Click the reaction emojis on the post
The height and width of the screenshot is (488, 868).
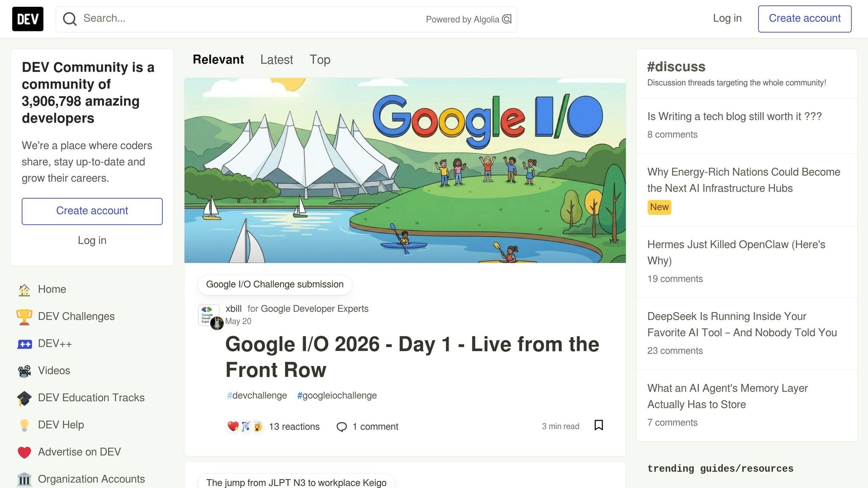245,427
